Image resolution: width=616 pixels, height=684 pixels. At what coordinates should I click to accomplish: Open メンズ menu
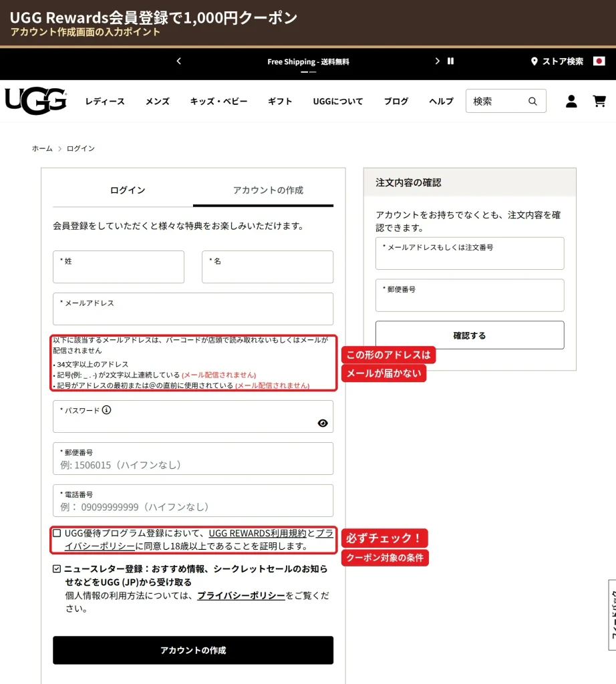click(x=158, y=102)
